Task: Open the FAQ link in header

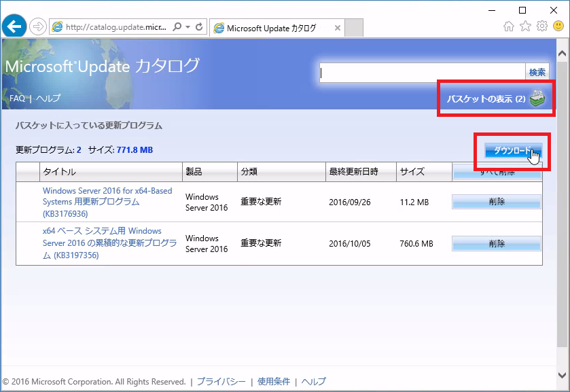Action: pos(17,99)
